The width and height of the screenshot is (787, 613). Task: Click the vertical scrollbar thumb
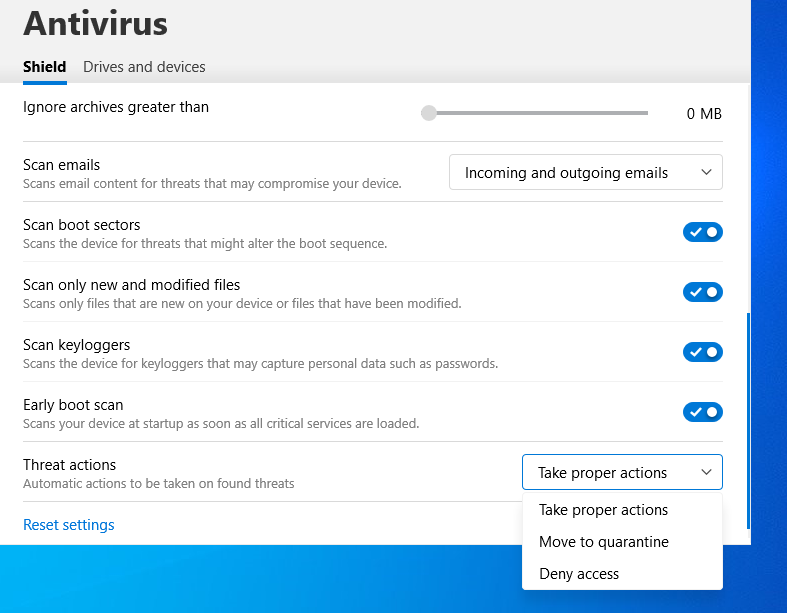tap(748, 420)
